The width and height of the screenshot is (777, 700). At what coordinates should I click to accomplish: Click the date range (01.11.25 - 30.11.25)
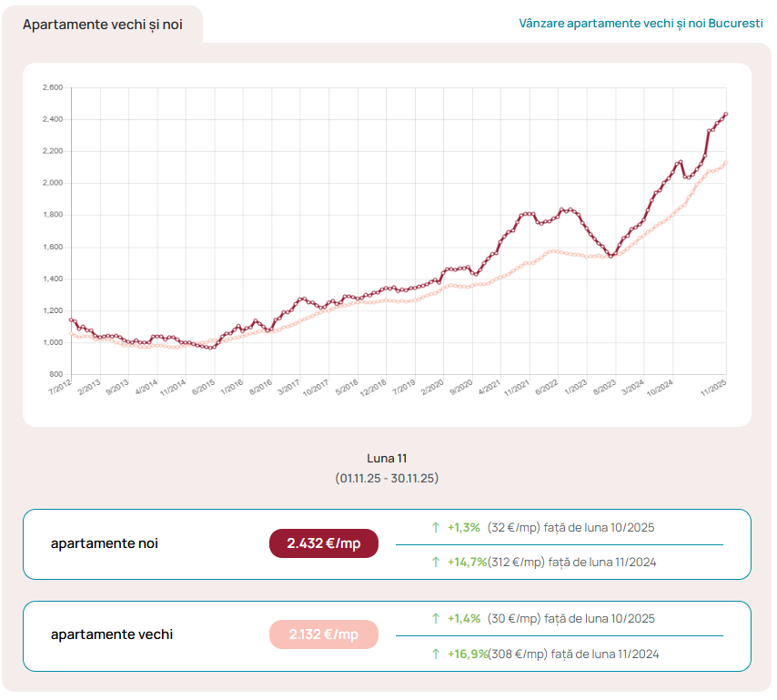click(387, 478)
